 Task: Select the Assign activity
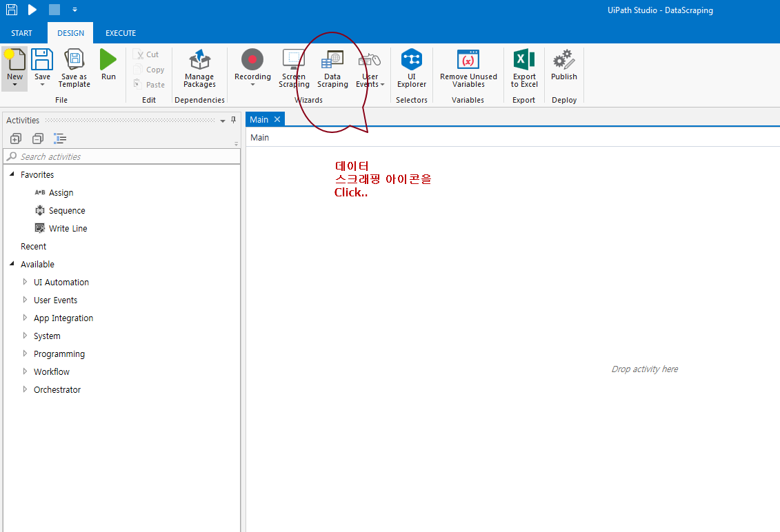tap(61, 193)
